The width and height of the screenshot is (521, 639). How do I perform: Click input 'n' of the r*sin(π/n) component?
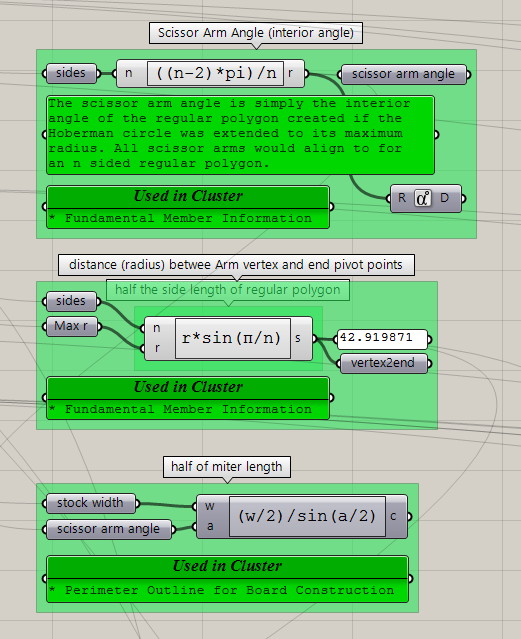[157, 328]
